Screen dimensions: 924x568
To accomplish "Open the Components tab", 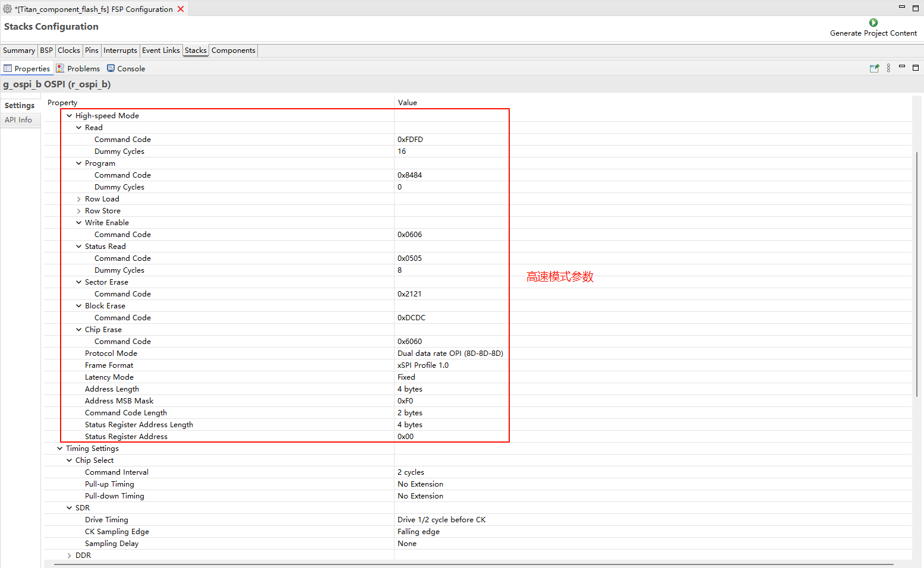I will click(x=233, y=51).
